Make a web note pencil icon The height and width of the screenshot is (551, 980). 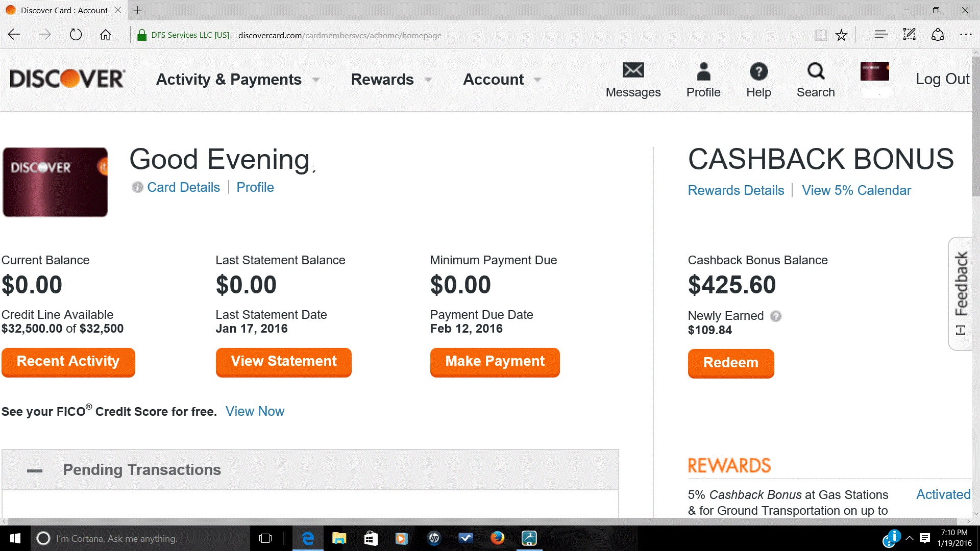pos(909,35)
